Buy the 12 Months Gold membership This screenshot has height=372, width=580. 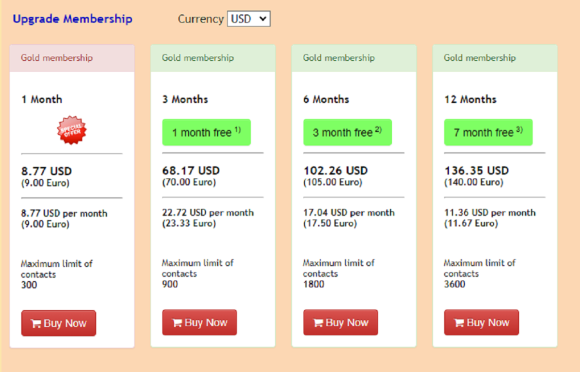point(481,322)
